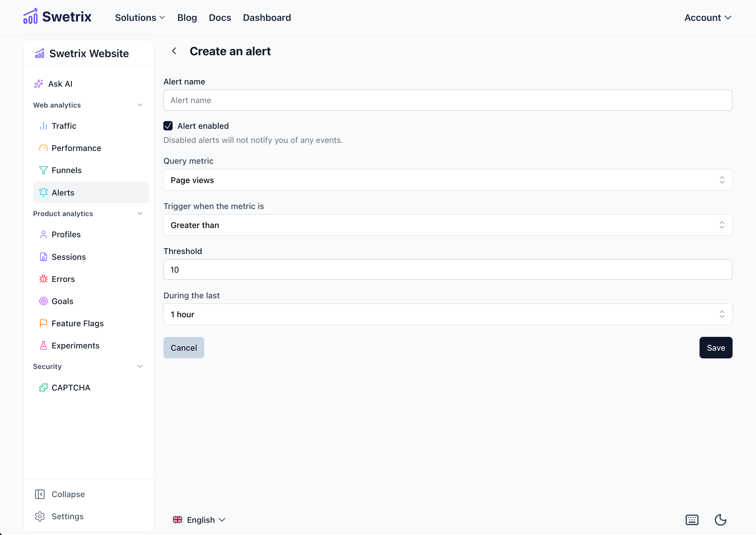Select the CAPTCHA puzzle icon

(x=43, y=387)
